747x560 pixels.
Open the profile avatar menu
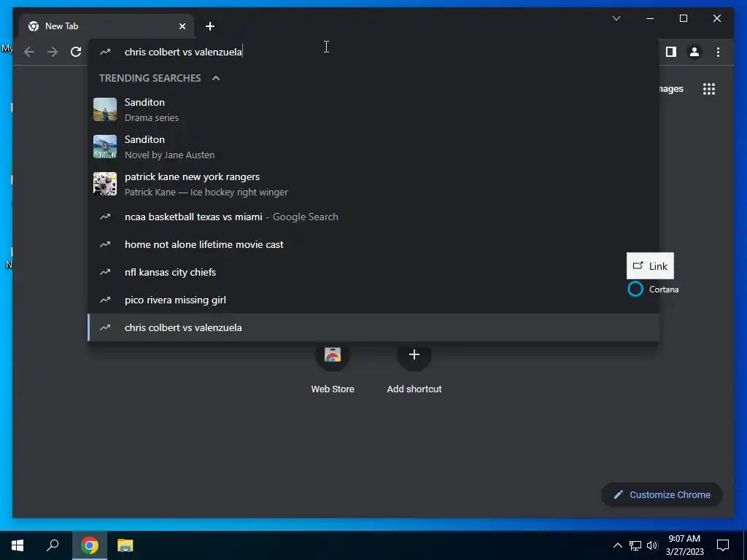pos(694,52)
